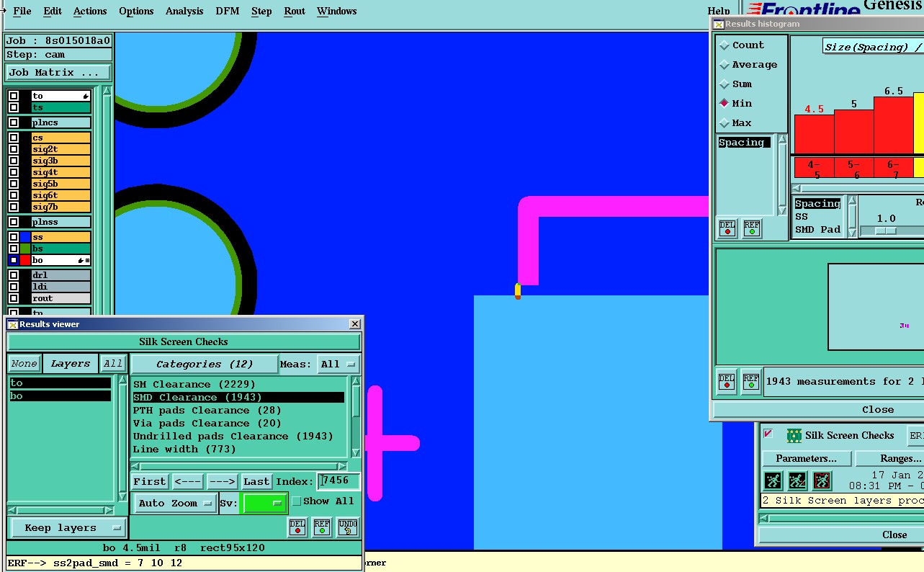
Task: Click second running-man icon in Silk Screen Checks
Action: [x=797, y=481]
